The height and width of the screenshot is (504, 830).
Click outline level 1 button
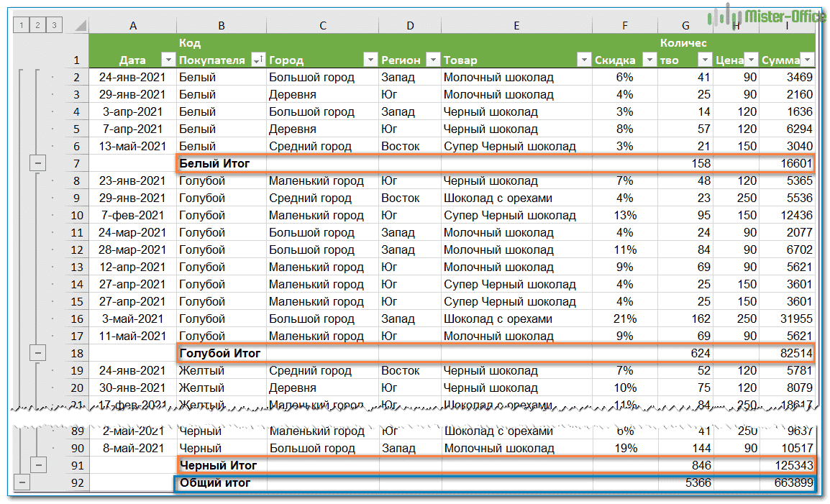(22, 26)
